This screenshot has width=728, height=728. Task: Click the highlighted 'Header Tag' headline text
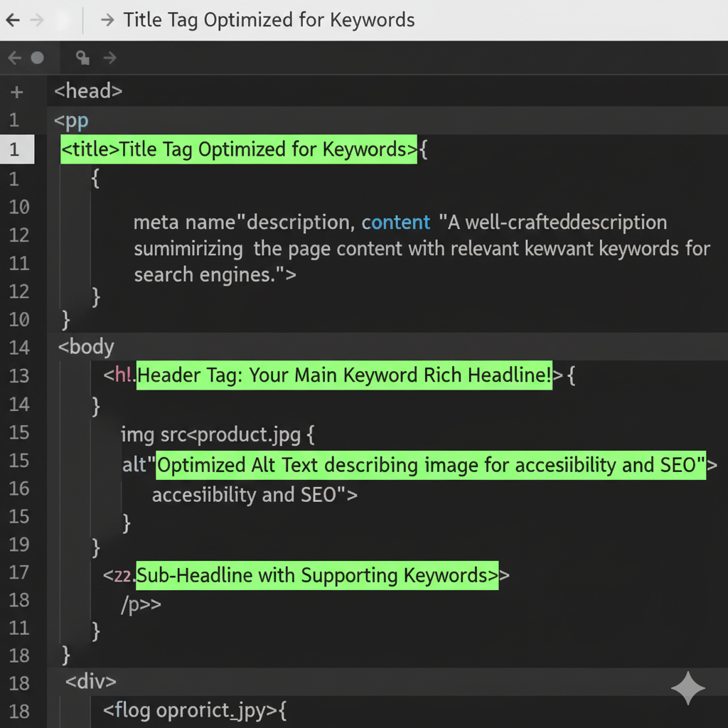pyautogui.click(x=344, y=375)
